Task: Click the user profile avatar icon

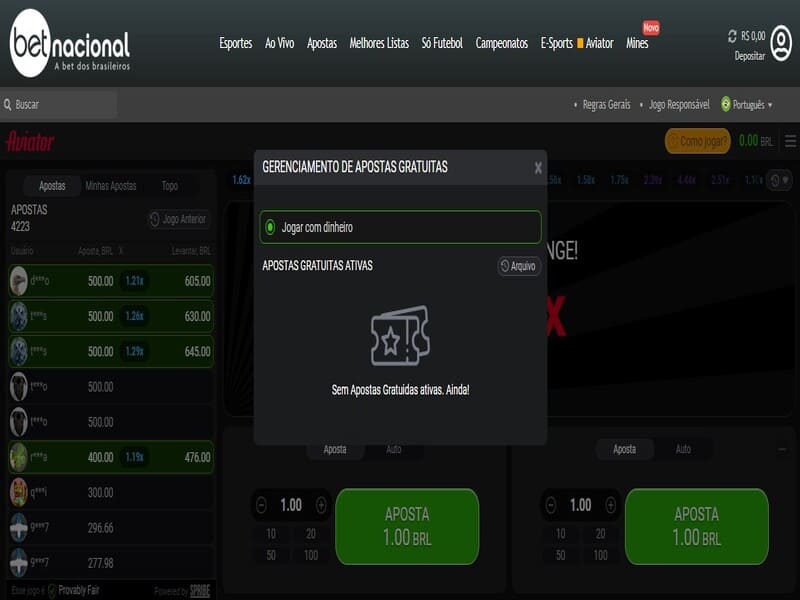Action: 781,43
